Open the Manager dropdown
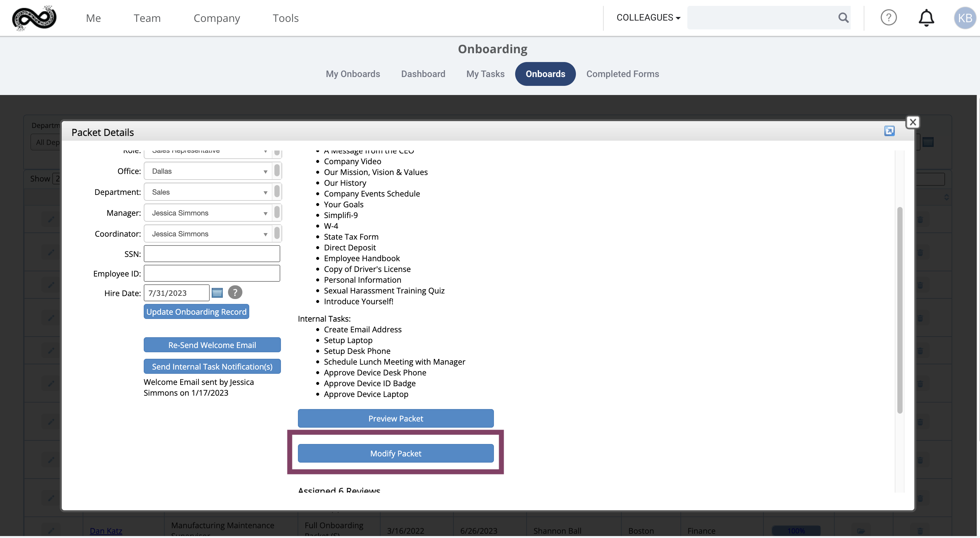Viewport: 980px width, 538px height. tap(213, 213)
